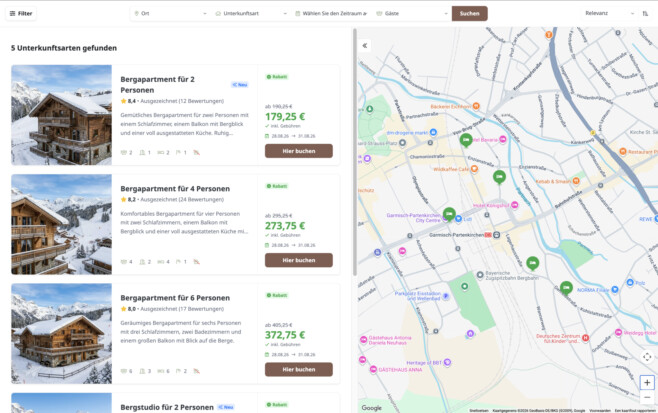The width and height of the screenshot is (658, 413).
Task: Open the Unterkunftsart dropdown
Action: click(251, 13)
